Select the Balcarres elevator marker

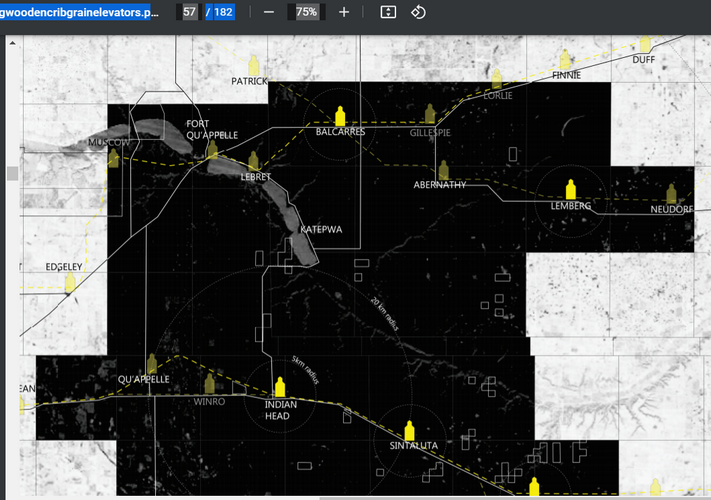[x=339, y=115]
